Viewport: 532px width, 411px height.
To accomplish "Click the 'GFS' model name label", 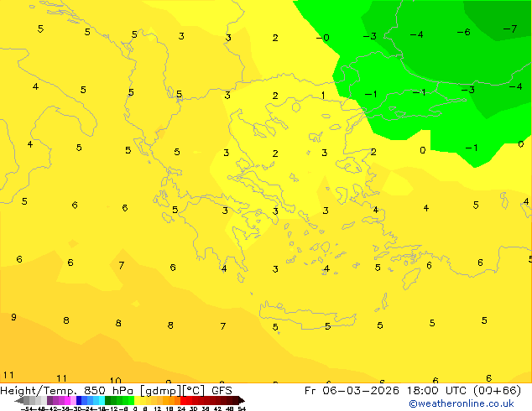I will (x=222, y=391).
